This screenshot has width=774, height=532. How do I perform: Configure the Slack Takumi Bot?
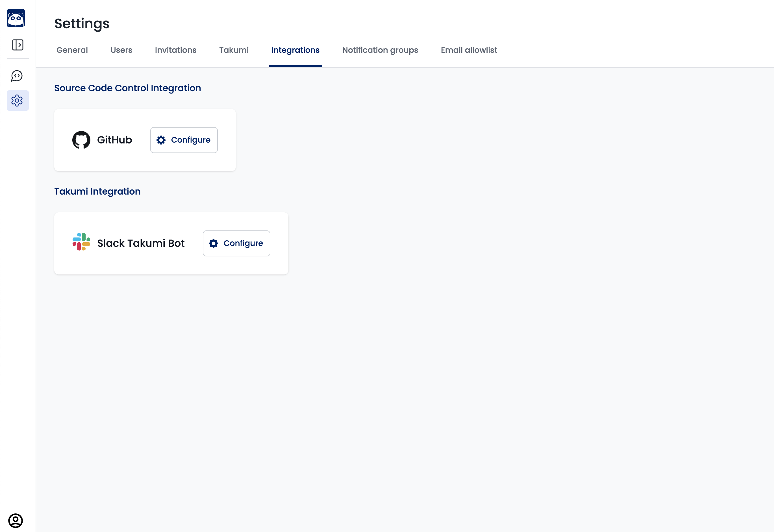[236, 243]
